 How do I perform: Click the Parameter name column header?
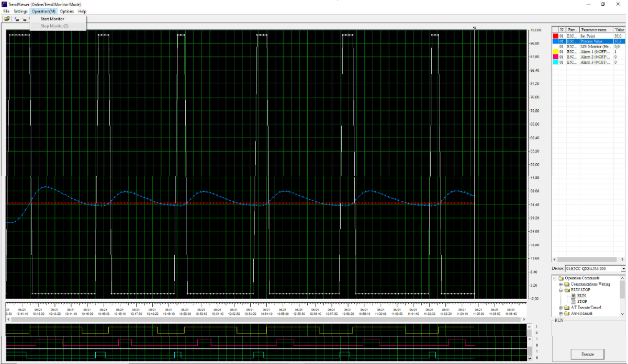point(597,30)
